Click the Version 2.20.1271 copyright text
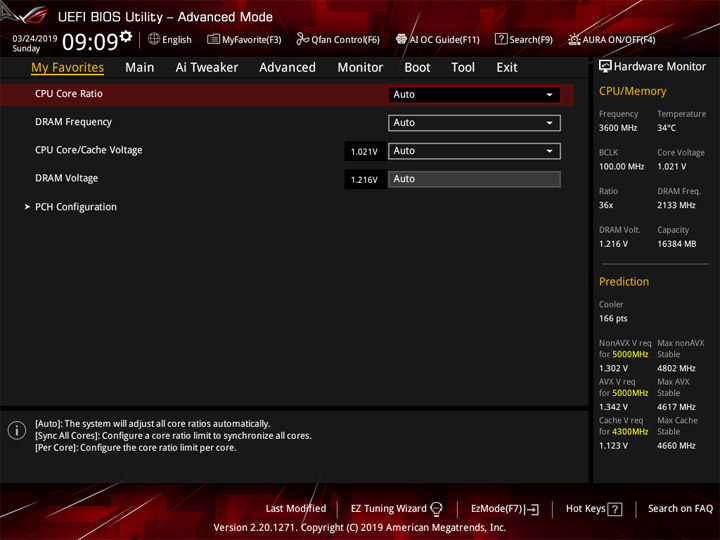 [360, 527]
